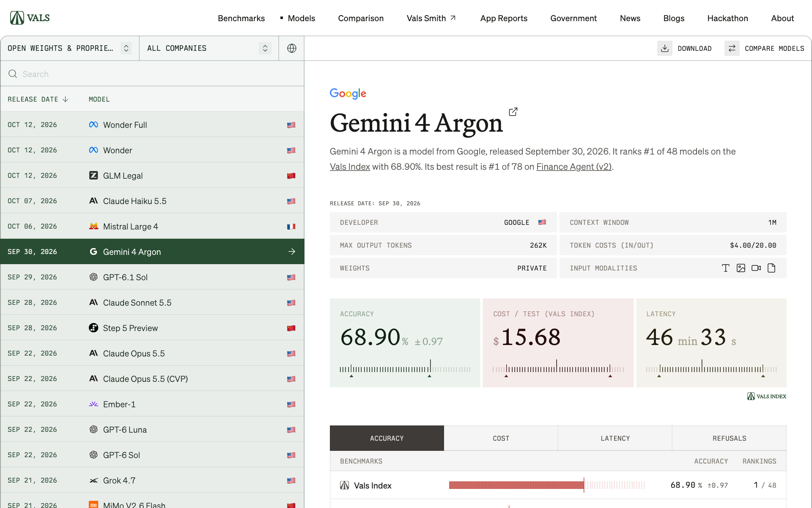Click the video input modality icon

click(x=756, y=268)
